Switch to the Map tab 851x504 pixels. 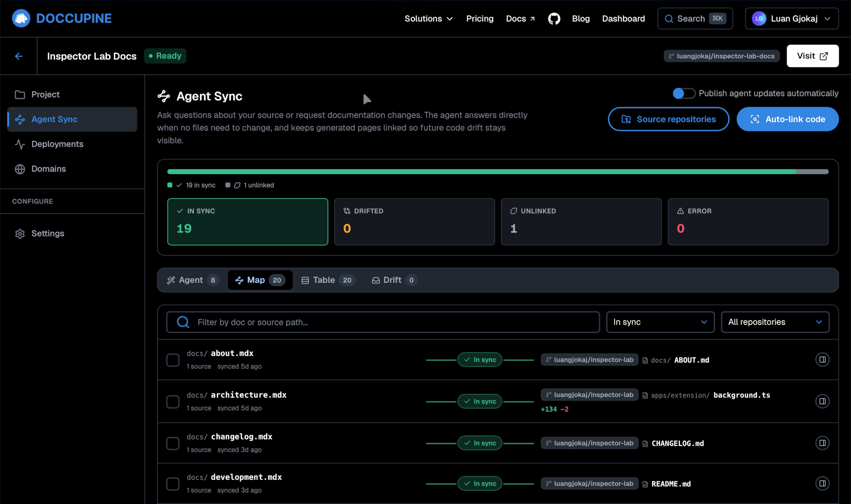pos(260,280)
